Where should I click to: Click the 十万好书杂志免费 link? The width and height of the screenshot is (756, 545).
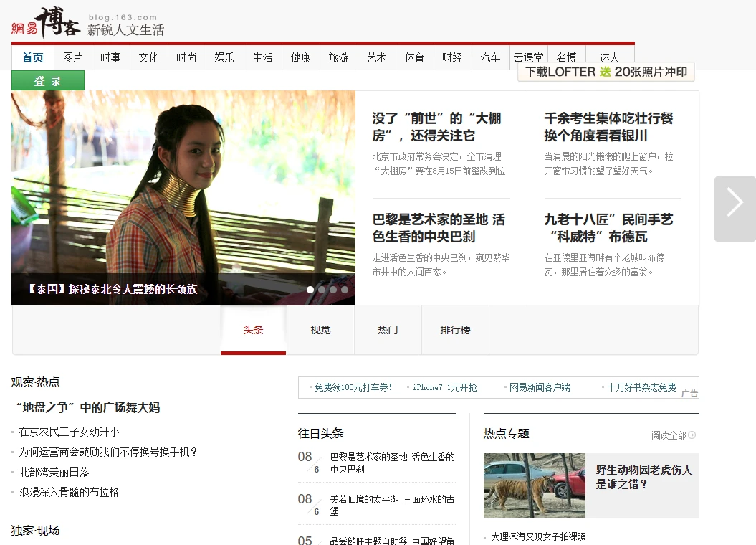[642, 387]
